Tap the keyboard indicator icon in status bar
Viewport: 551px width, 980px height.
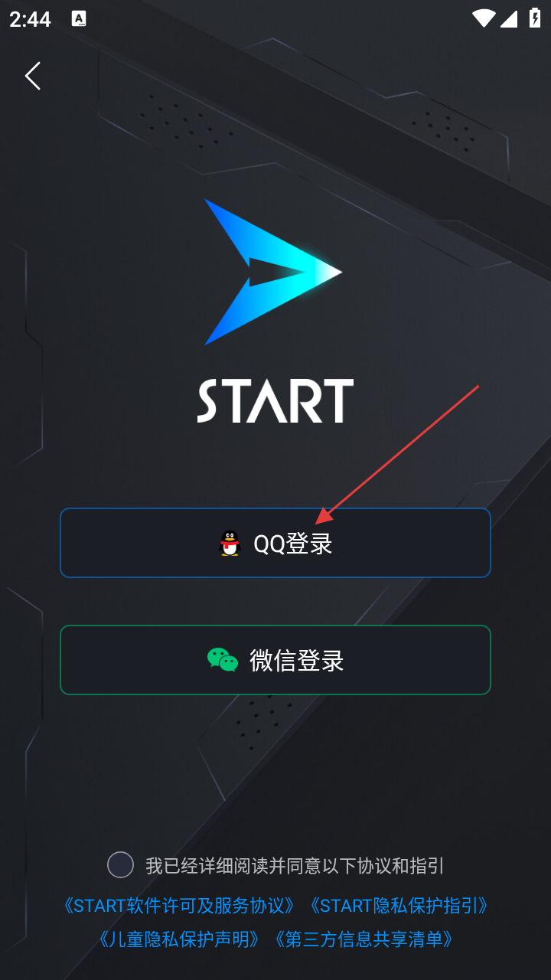(x=79, y=19)
